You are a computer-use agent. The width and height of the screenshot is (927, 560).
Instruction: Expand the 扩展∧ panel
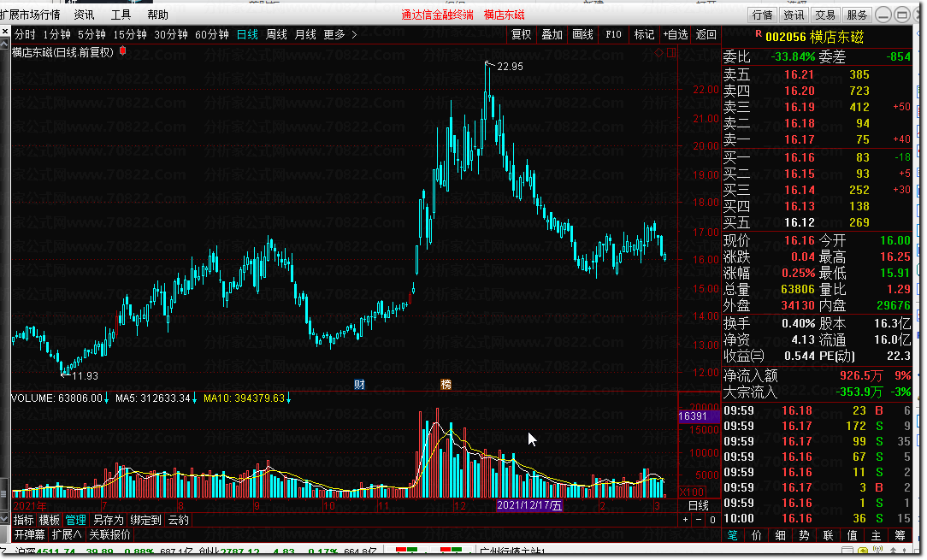tap(67, 535)
